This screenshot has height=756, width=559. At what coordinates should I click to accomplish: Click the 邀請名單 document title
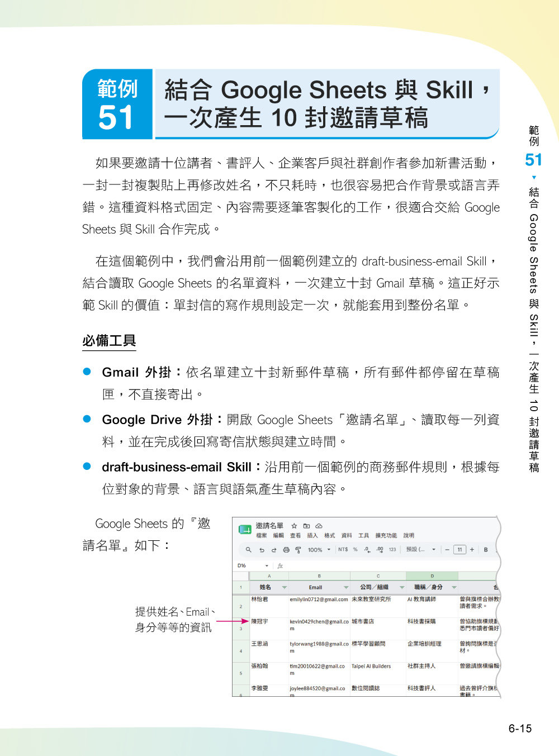[269, 526]
